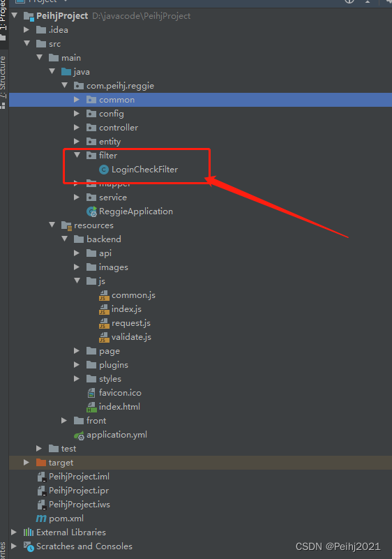Click the pom.xml Maven icon

(x=41, y=519)
